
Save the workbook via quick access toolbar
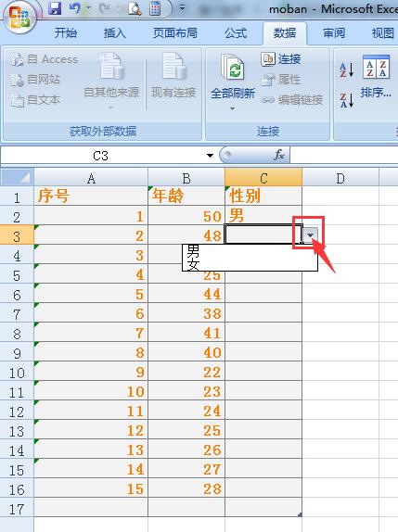point(55,8)
